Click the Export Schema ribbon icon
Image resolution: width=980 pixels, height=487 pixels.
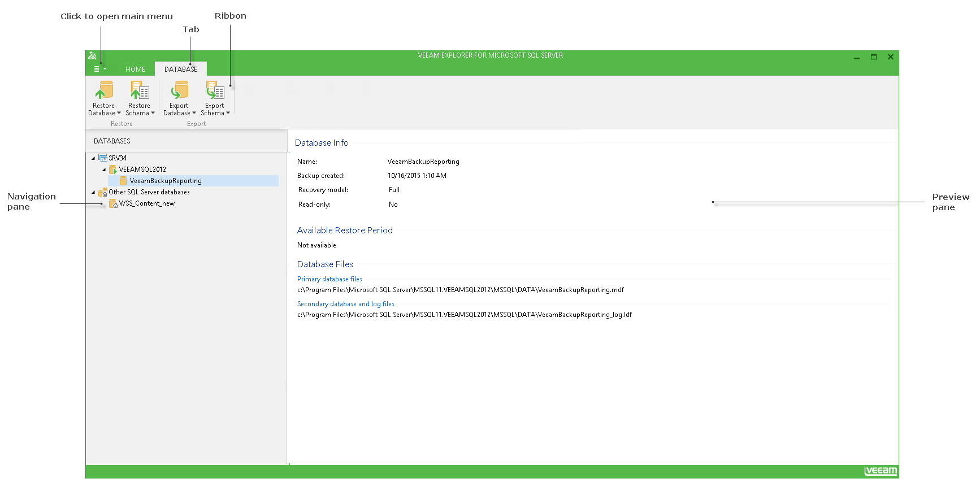[x=215, y=90]
